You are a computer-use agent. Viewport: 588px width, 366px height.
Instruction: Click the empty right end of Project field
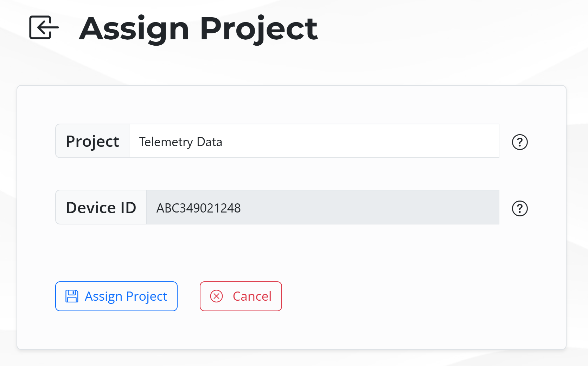coord(457,141)
